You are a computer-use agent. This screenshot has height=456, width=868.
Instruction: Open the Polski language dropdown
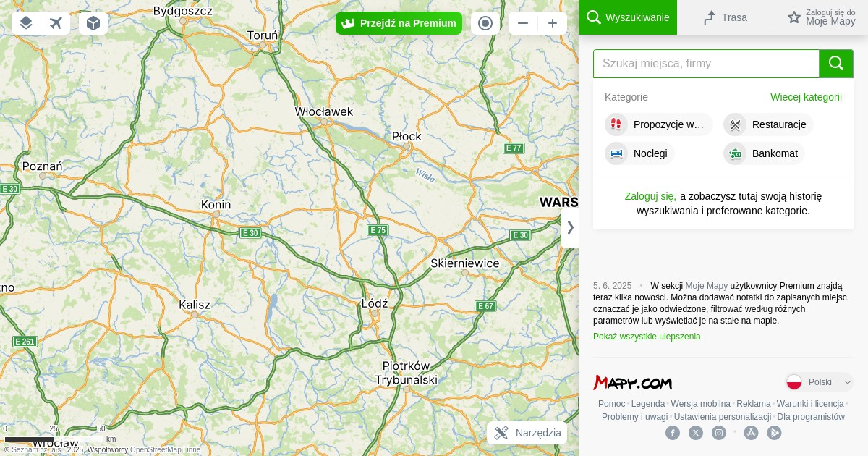point(820,382)
